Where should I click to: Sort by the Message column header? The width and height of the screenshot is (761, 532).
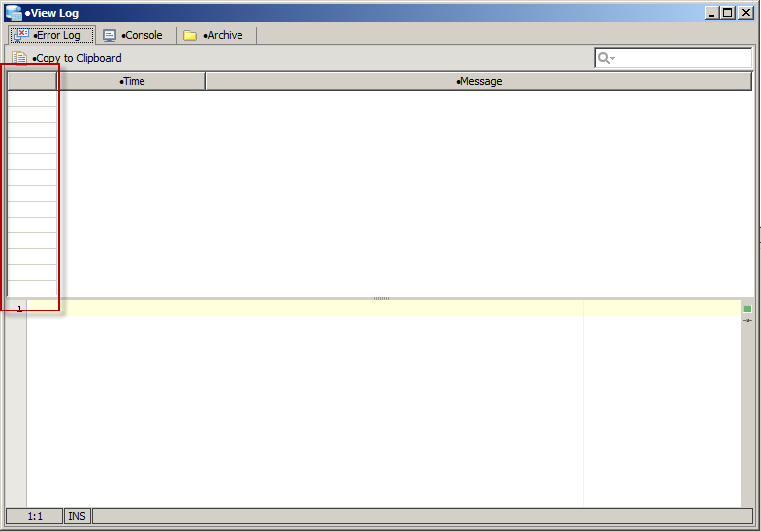[479, 81]
